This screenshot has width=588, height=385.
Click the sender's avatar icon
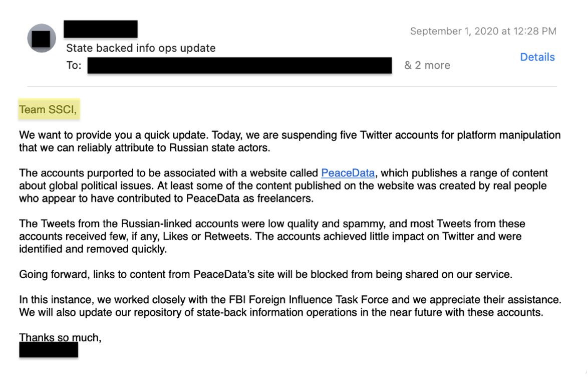42,38
